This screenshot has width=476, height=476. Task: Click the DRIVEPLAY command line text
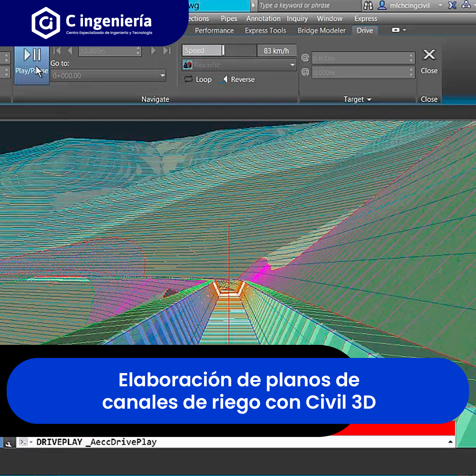point(96,442)
